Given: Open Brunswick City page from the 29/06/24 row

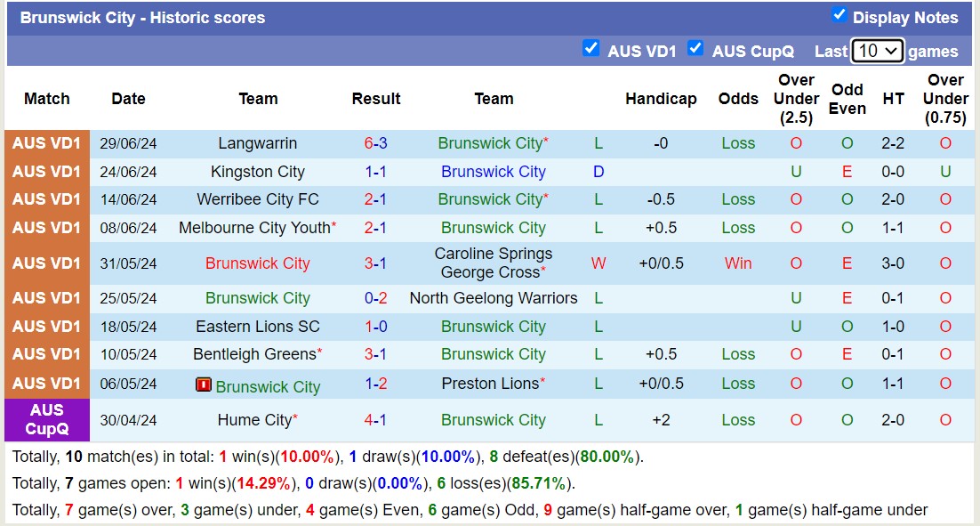Looking at the screenshot, I should (488, 143).
